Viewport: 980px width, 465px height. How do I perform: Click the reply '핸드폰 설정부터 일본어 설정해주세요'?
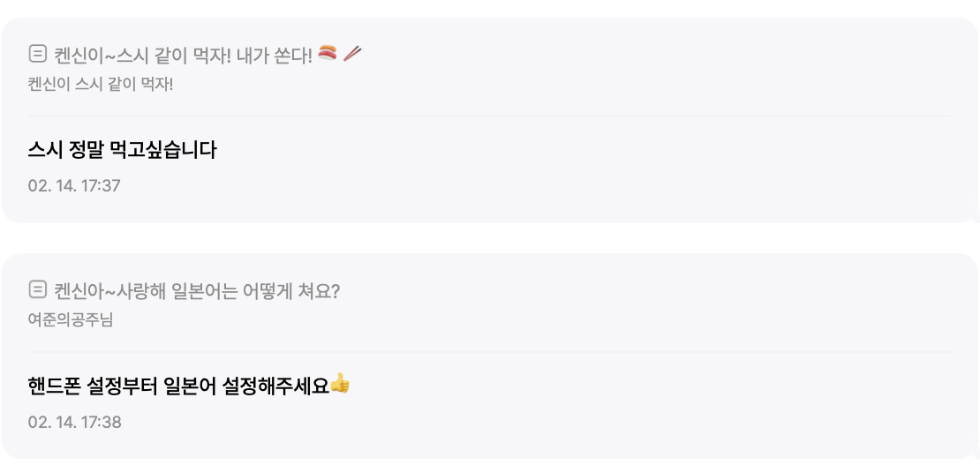[x=178, y=386]
